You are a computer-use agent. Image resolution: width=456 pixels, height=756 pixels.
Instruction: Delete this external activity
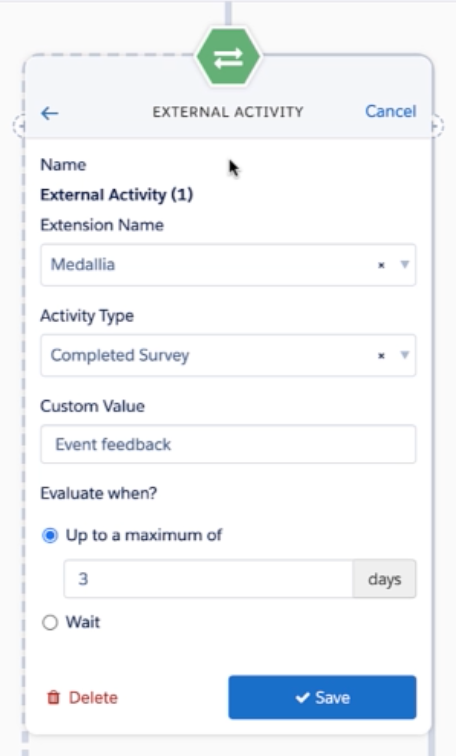[82, 698]
